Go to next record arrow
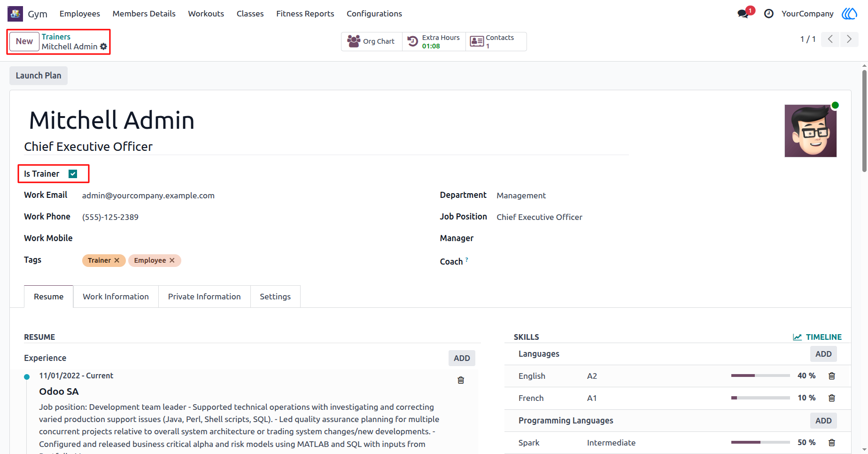Viewport: 868px width, 454px height. [849, 39]
